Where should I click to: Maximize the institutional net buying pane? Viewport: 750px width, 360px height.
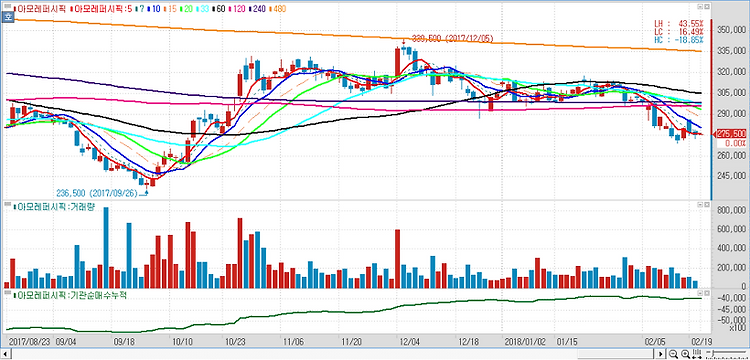[706, 292]
